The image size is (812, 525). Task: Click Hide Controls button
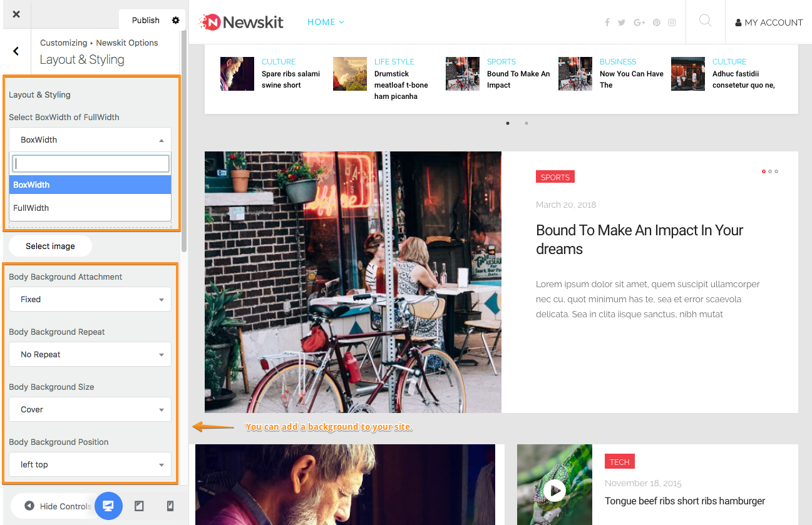click(x=58, y=506)
